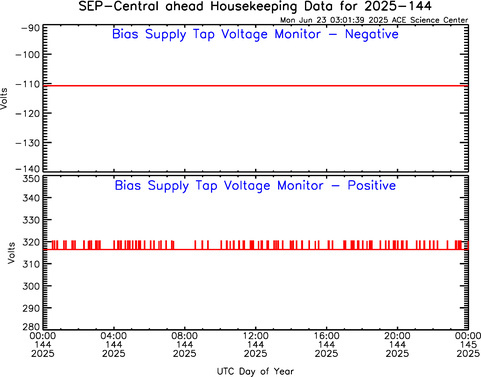
Task: Click the 04:00 time axis label
Action: pos(114,336)
